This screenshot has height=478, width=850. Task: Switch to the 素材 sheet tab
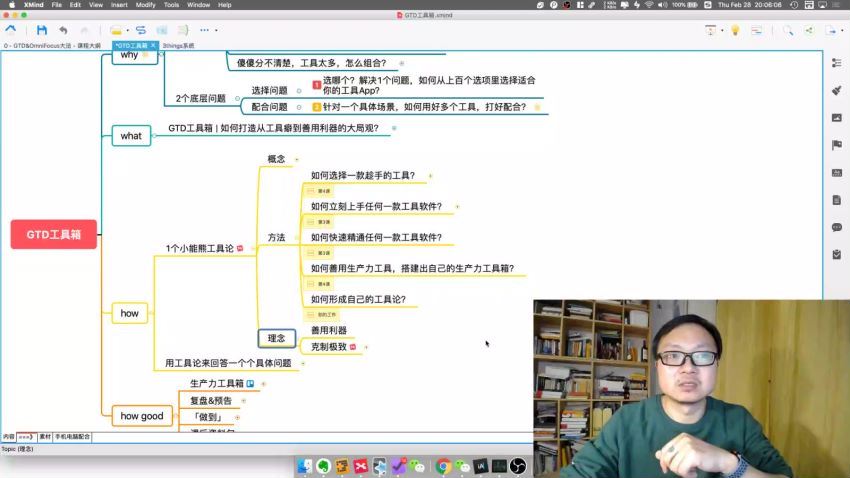(45, 437)
